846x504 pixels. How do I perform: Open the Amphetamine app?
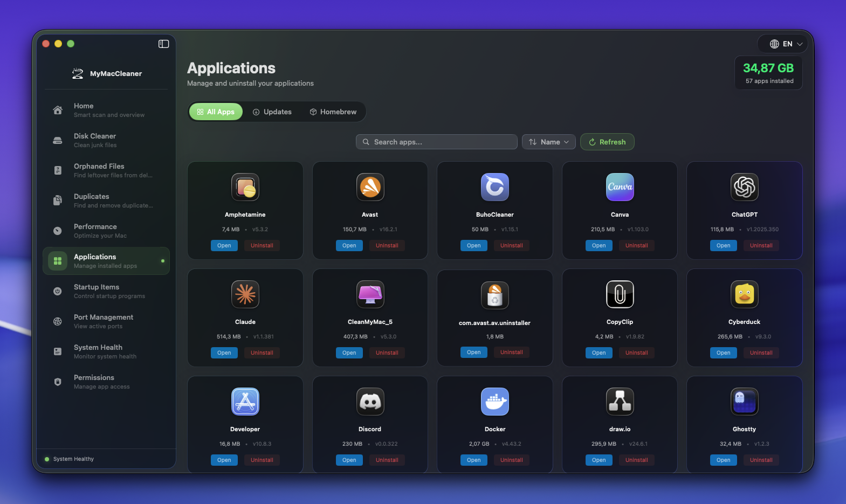click(x=224, y=245)
